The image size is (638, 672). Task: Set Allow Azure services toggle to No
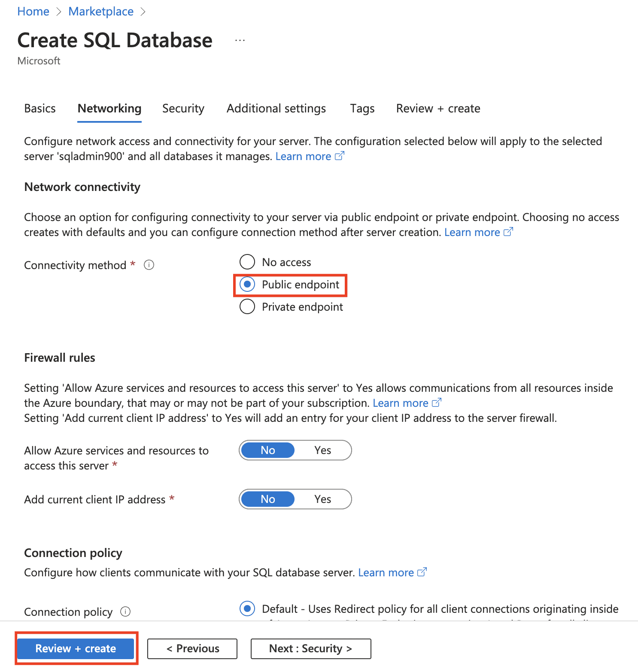coord(268,450)
